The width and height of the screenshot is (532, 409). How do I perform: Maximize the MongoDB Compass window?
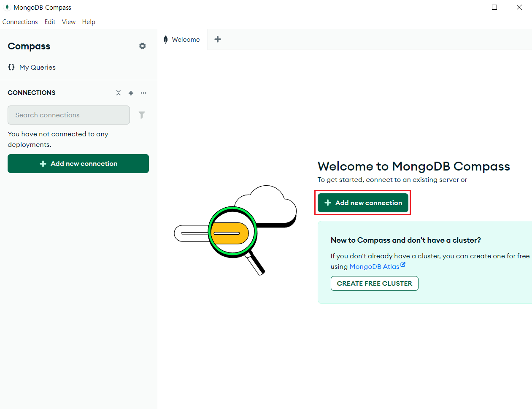(x=494, y=7)
